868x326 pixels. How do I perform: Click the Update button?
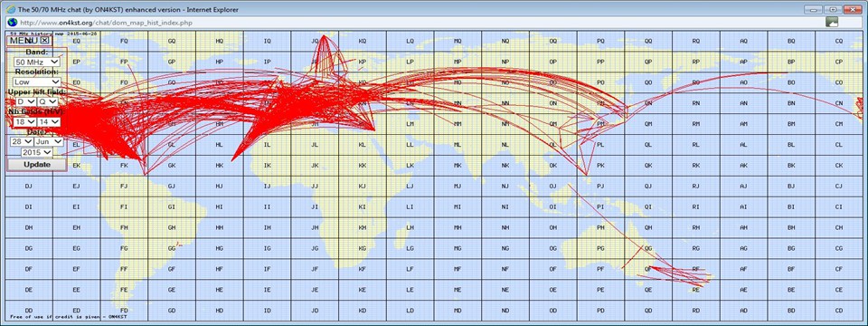(37, 165)
